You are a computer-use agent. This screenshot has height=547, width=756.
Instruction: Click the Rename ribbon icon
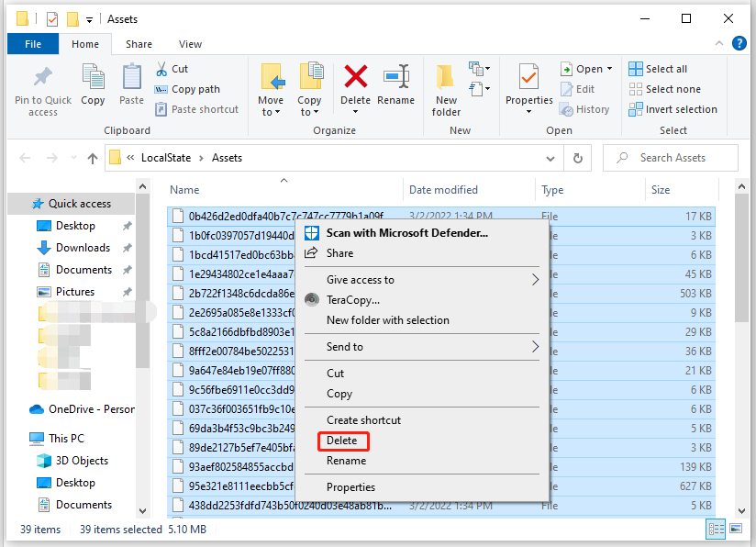[395, 77]
